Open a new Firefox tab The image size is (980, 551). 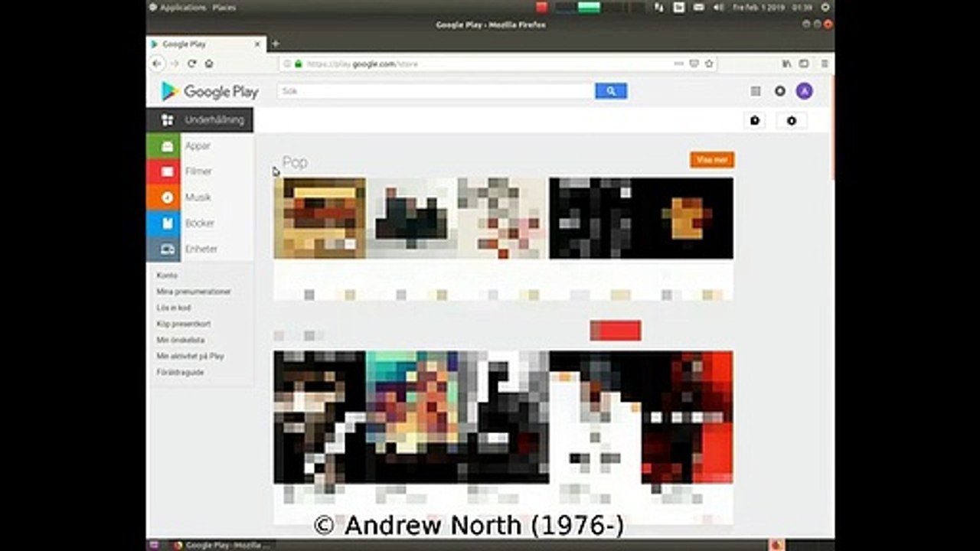coord(276,44)
